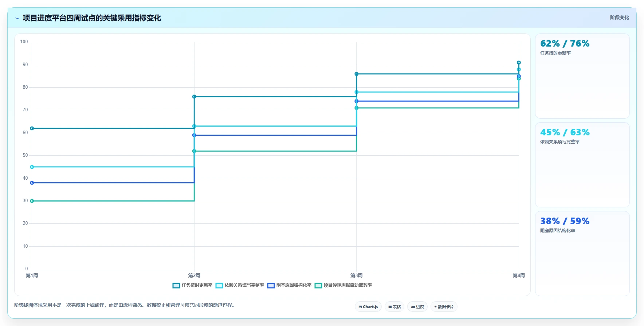The image size is (644, 326).
Task: Click the week 1 point at 62 on 任务按时更新率
Action: (x=32, y=128)
